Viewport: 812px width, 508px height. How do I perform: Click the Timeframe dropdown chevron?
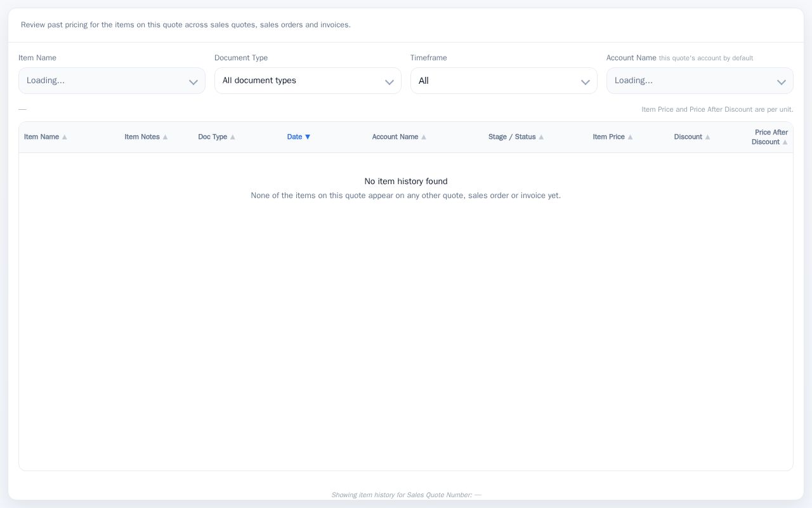tap(586, 82)
